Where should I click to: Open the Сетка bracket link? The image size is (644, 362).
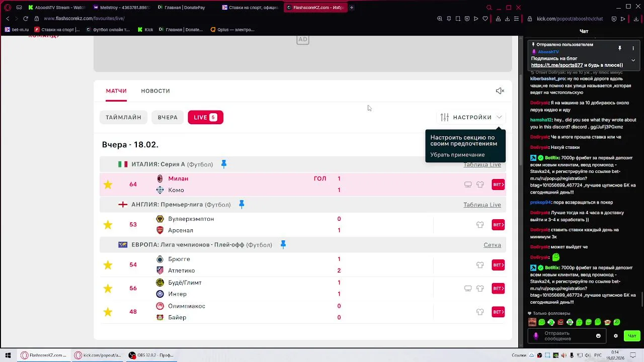[x=492, y=245]
